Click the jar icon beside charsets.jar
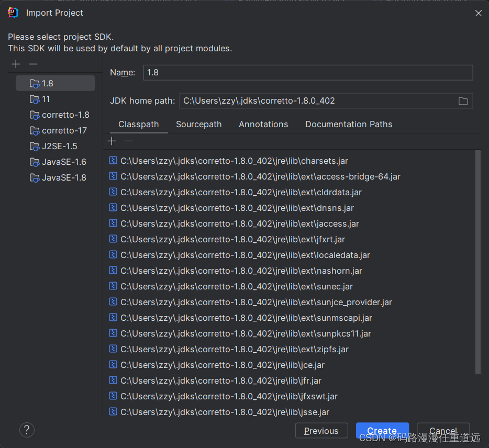This screenshot has width=489, height=448. coord(113,161)
